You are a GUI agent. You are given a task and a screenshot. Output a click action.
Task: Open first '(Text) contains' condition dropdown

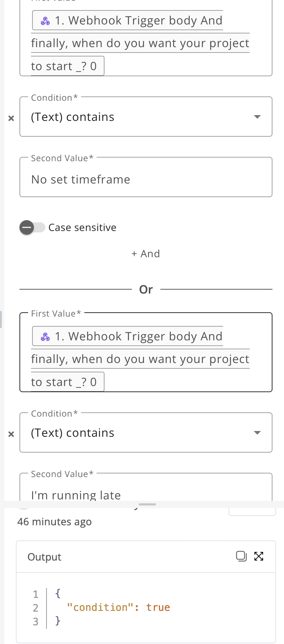click(x=146, y=117)
